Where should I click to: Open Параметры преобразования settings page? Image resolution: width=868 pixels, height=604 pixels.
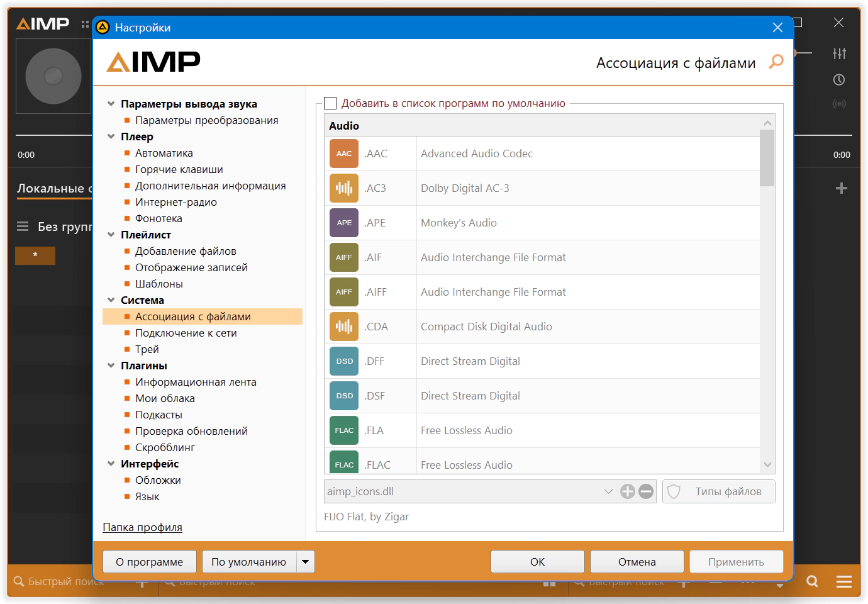pos(206,120)
